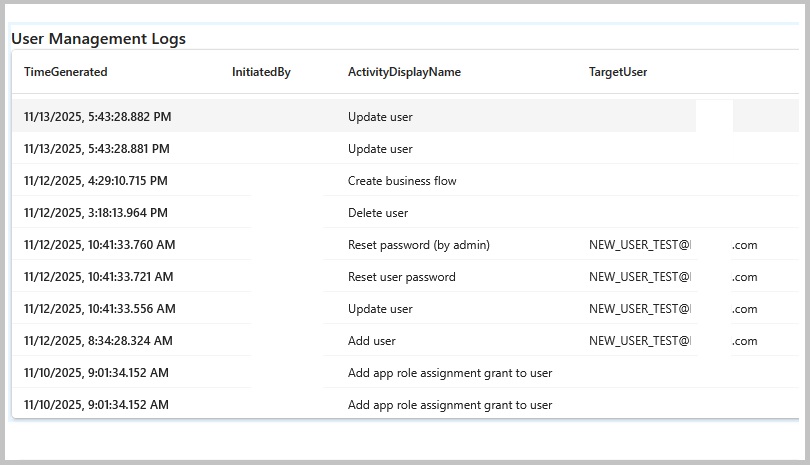This screenshot has height=465, width=811.
Task: Select the ActivityDisplayName column header
Action: click(404, 72)
